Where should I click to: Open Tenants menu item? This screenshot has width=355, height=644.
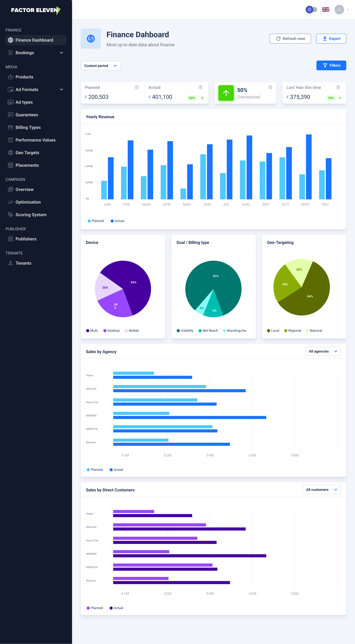coord(36,263)
